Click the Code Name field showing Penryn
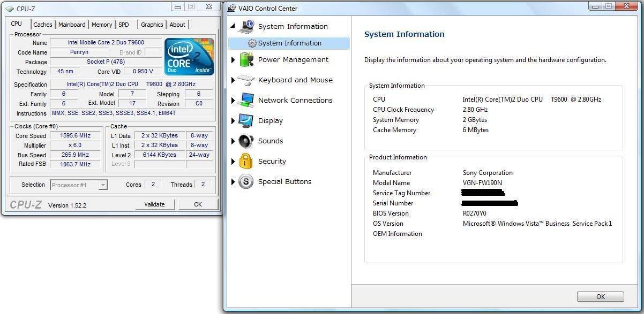The image size is (644, 314). coord(79,52)
